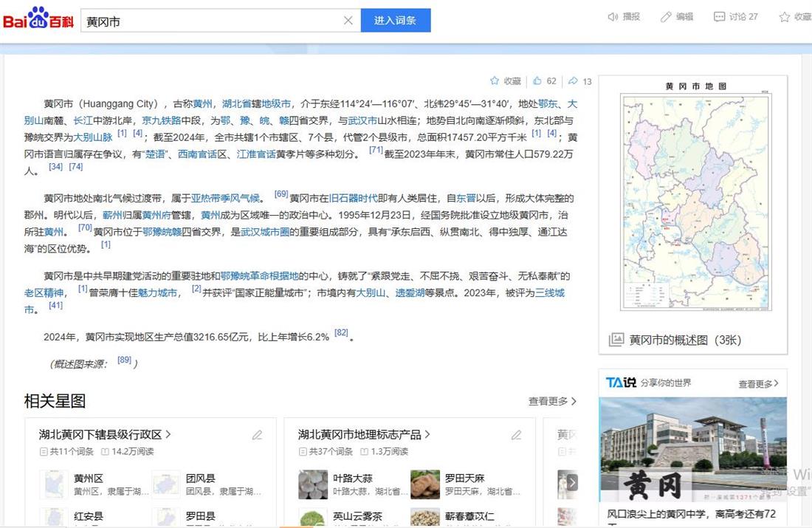Image resolution: width=812 pixels, height=528 pixels.
Task: Open the 黄州区 map thumbnail
Action: [x=54, y=484]
